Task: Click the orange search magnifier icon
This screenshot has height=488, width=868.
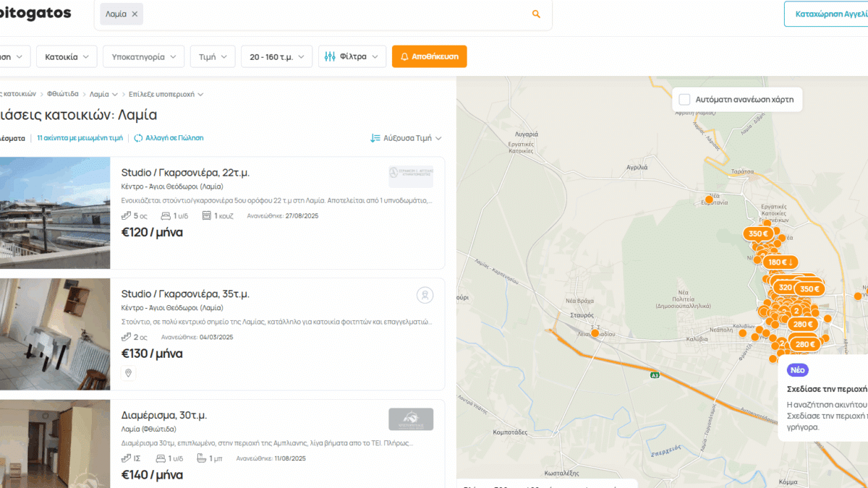Action: 536,14
